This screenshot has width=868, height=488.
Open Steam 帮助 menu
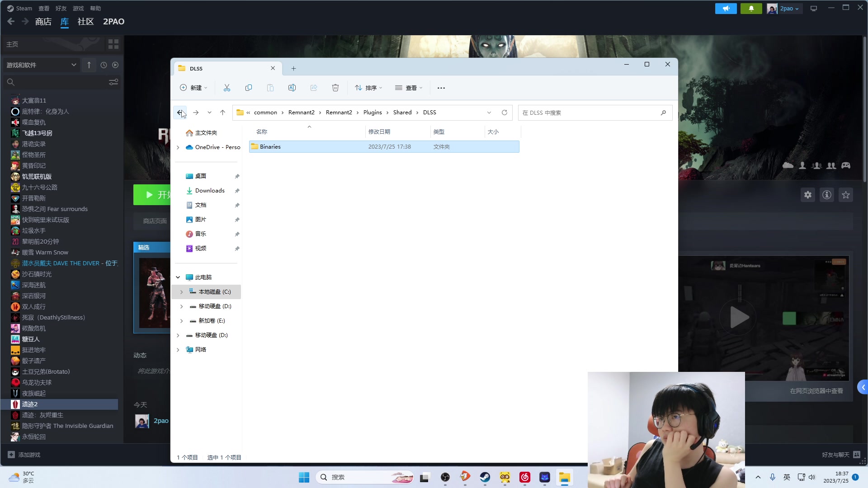click(x=95, y=9)
